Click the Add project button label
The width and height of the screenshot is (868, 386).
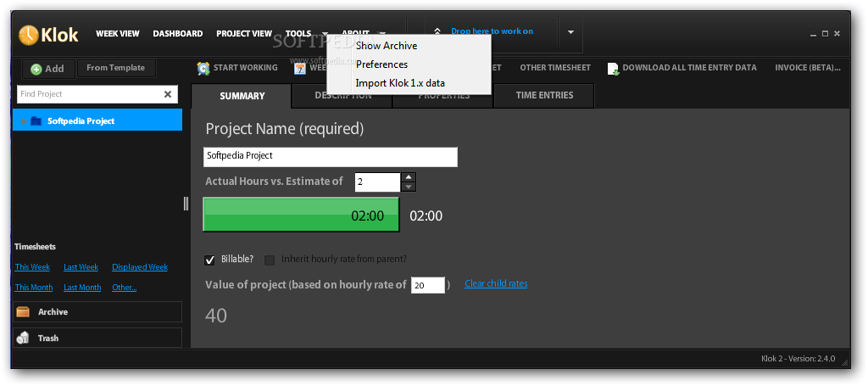54,69
